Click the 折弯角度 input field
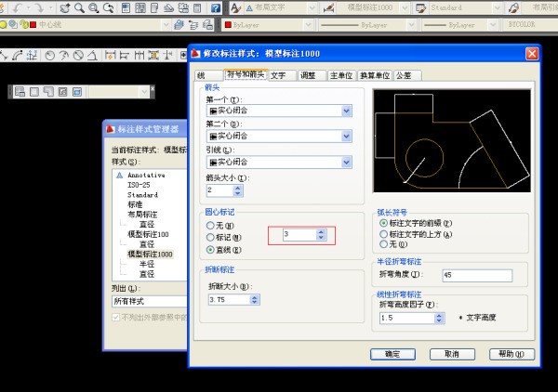This screenshot has width=558, height=392. pos(477,275)
